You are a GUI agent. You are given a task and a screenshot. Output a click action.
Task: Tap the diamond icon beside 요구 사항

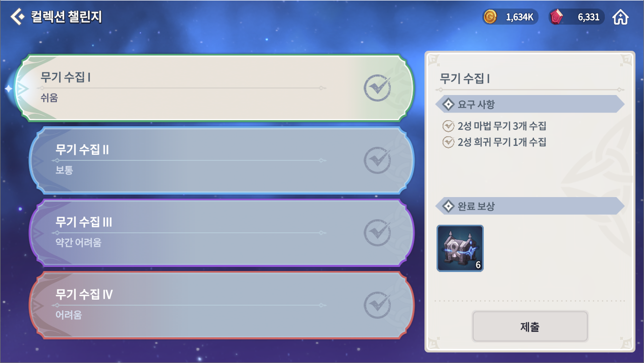pyautogui.click(x=448, y=105)
